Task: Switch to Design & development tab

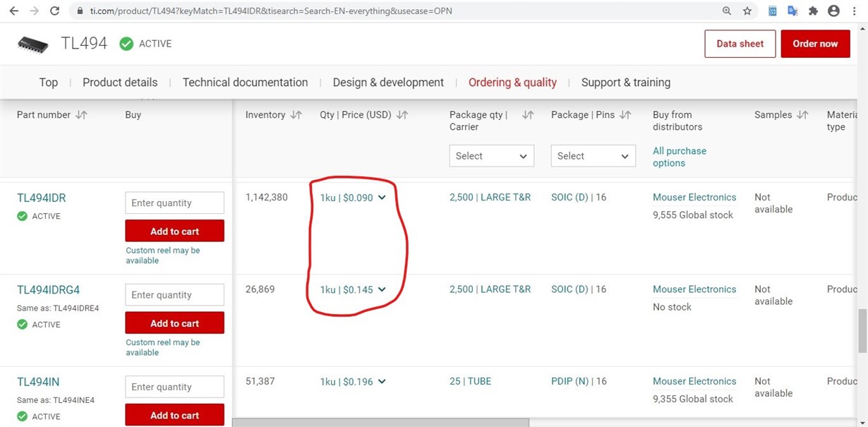Action: [388, 83]
